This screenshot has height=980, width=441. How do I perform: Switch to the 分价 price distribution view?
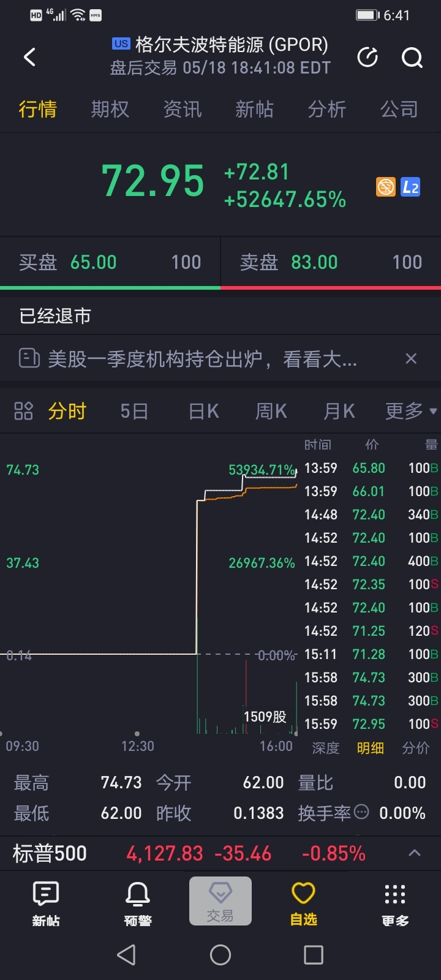point(416,748)
